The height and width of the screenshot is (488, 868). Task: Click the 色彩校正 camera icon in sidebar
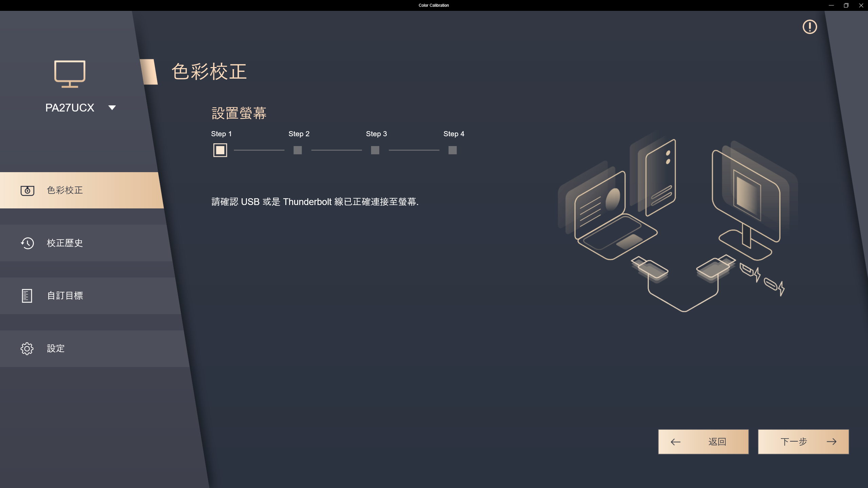point(27,190)
